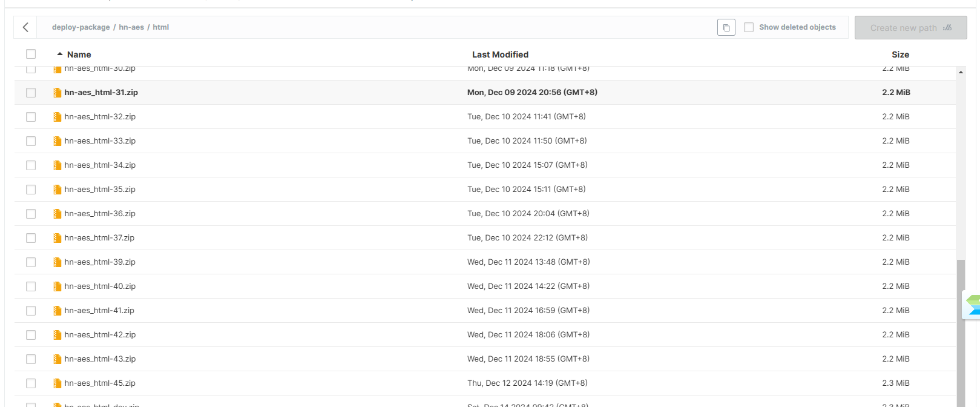
Task: Tick the select-all checkbox in header
Action: point(31,54)
